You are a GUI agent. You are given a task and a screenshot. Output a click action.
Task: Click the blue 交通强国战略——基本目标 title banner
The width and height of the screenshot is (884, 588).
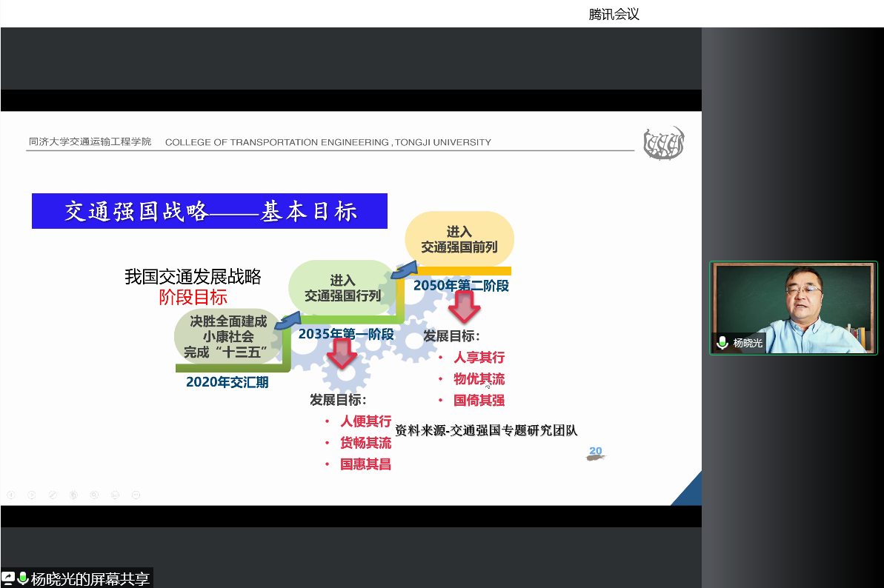(210, 212)
